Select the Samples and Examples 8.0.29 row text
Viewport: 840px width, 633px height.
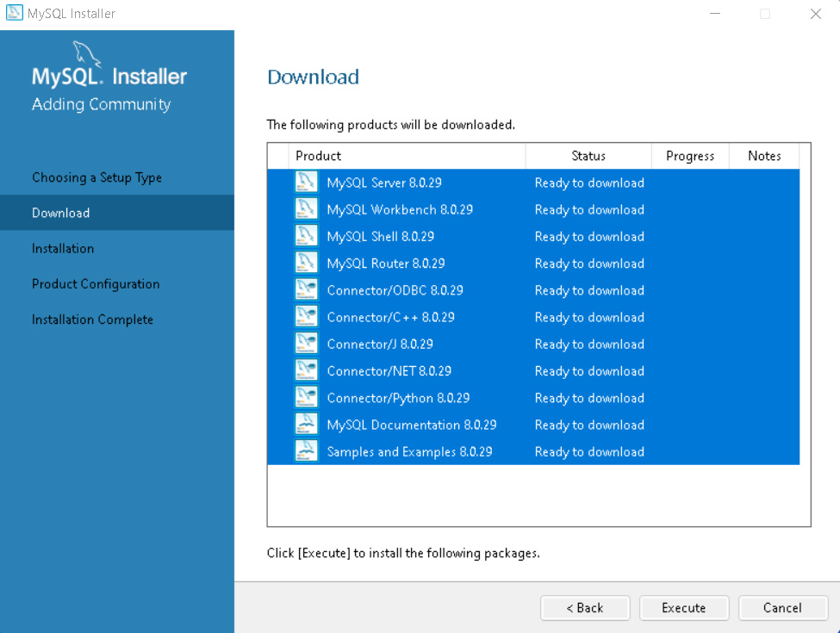click(x=409, y=452)
